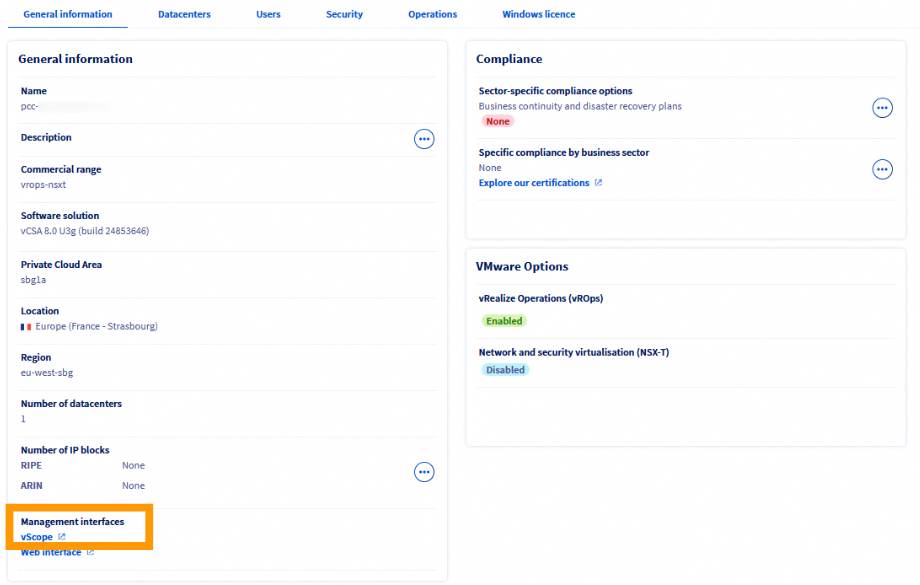Click the external link icon beside vScope
Image resolution: width=920 pixels, height=585 pixels.
tap(62, 537)
